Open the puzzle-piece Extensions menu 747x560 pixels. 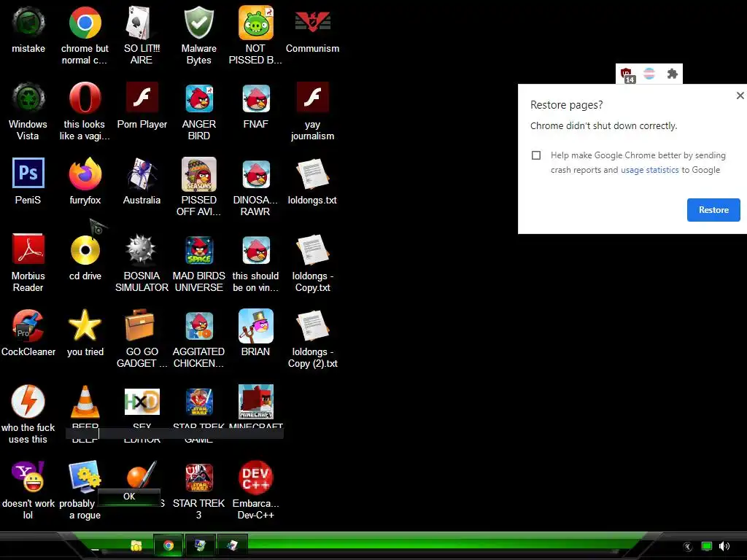coord(672,74)
